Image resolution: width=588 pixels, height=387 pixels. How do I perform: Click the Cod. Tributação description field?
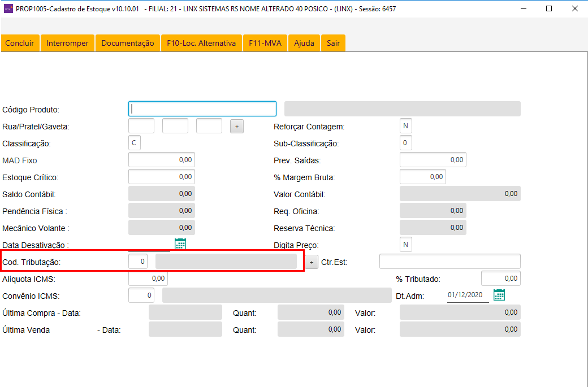226,262
